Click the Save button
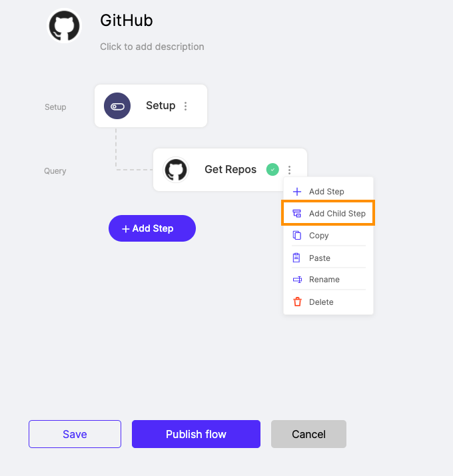The image size is (453, 476). coord(75,434)
